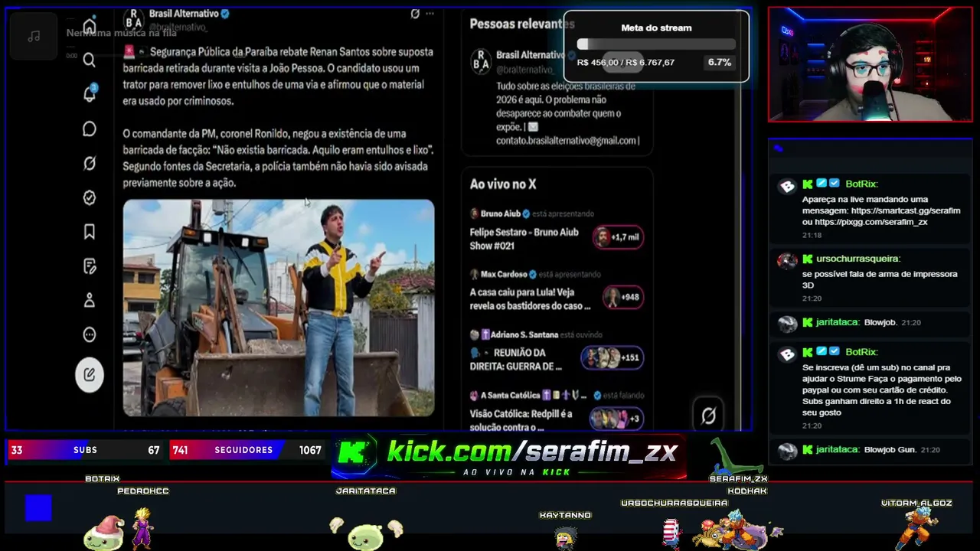Click the '+948' viewers badge
Viewport: 980px width, 551px height.
[x=622, y=297]
